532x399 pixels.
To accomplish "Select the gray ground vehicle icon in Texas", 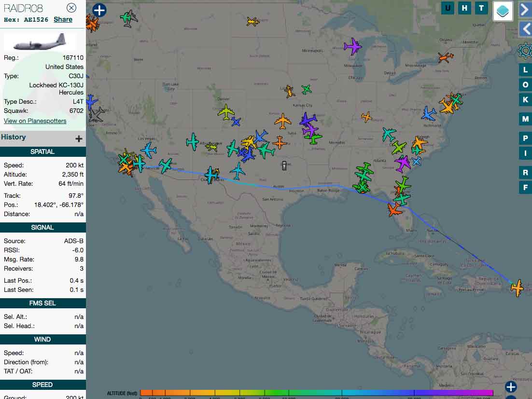I will [x=284, y=165].
